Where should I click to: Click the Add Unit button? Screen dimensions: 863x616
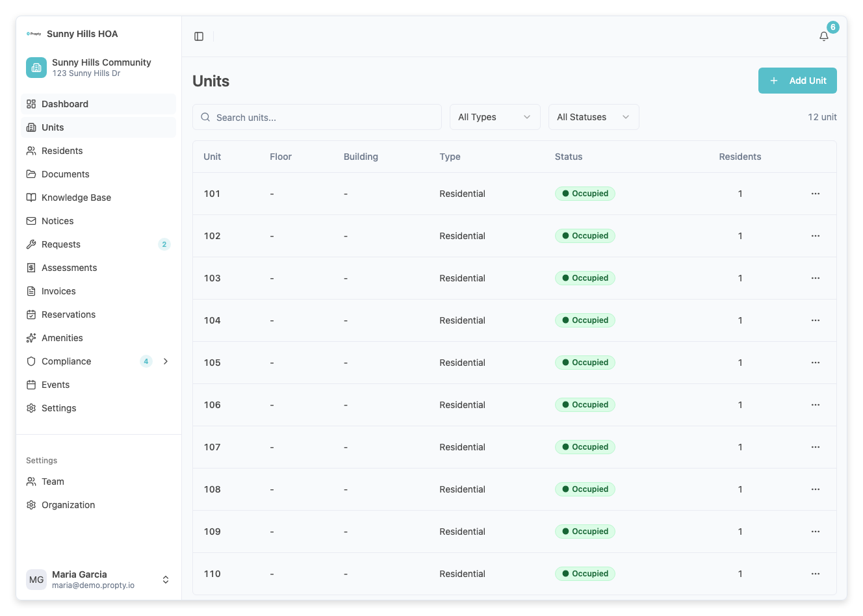point(797,81)
